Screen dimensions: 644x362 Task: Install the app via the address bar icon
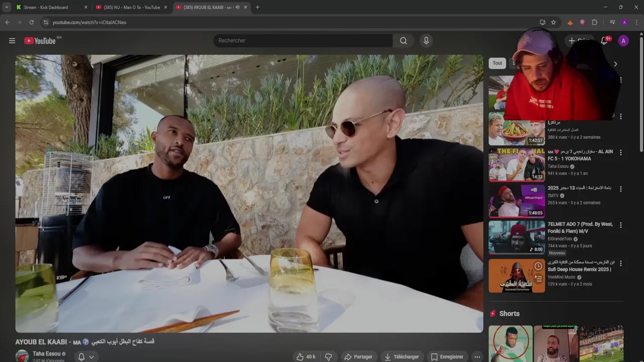[x=542, y=22]
